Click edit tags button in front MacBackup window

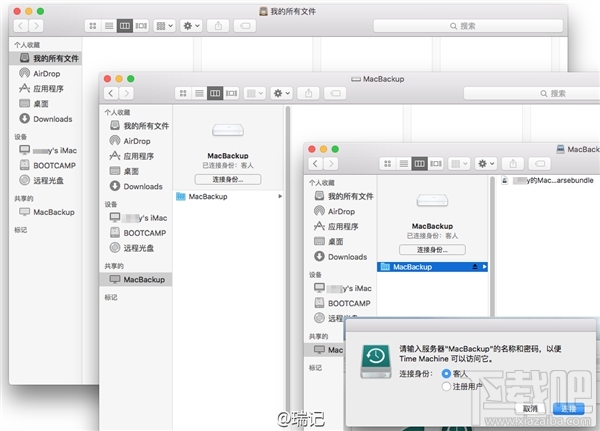[x=540, y=163]
